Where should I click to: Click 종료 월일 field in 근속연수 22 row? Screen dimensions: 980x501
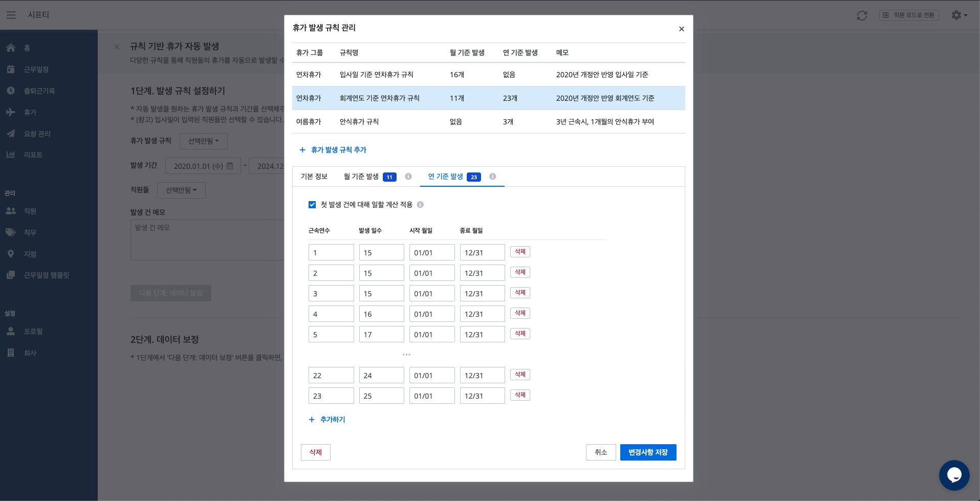click(x=483, y=375)
